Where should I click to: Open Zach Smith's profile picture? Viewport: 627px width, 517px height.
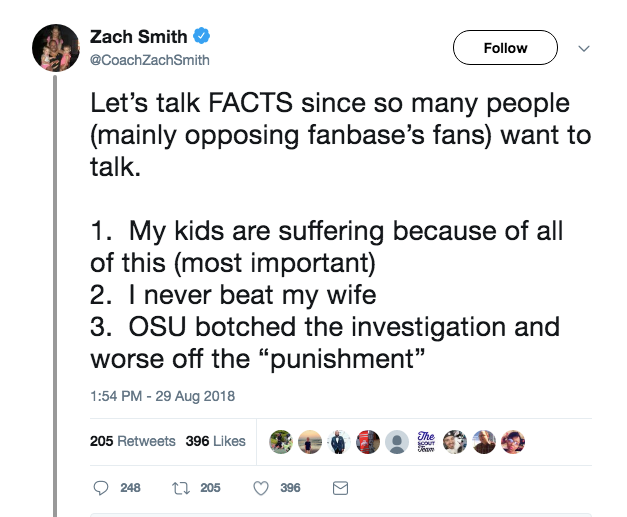pyautogui.click(x=55, y=47)
